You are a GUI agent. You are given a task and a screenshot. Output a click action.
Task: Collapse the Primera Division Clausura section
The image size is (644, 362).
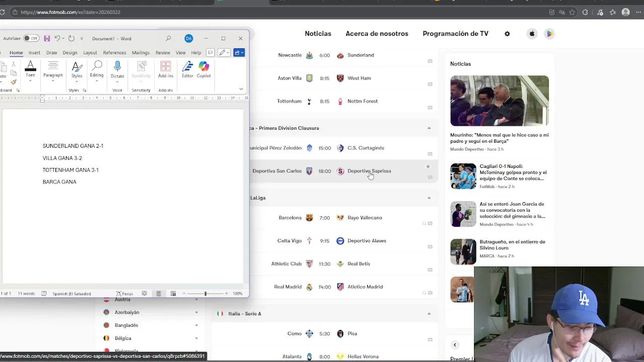[429, 128]
